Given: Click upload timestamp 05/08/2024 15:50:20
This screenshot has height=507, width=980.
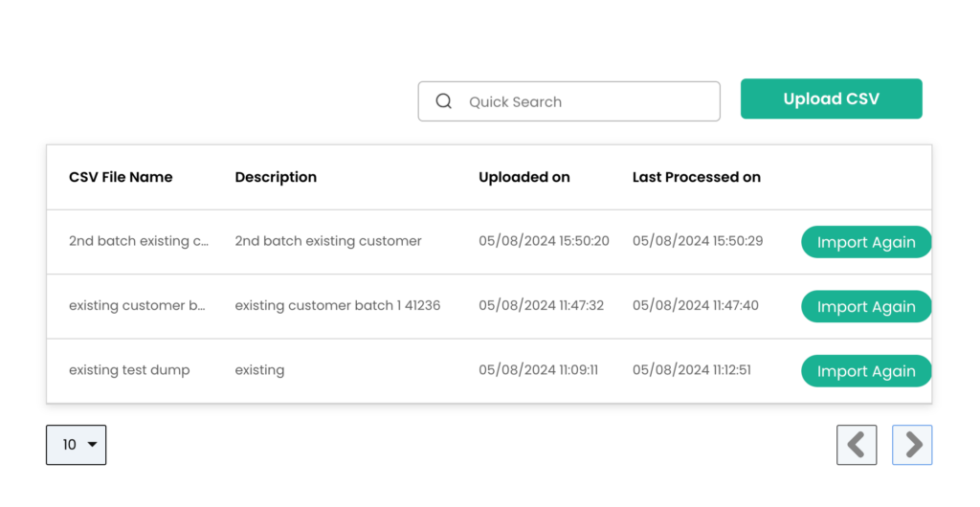Looking at the screenshot, I should 544,241.
